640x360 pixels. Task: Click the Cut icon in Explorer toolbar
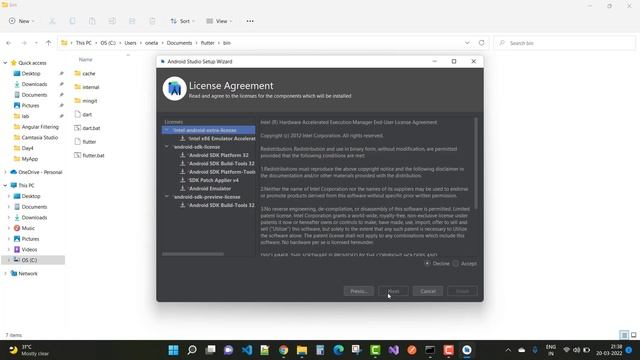(52, 21)
